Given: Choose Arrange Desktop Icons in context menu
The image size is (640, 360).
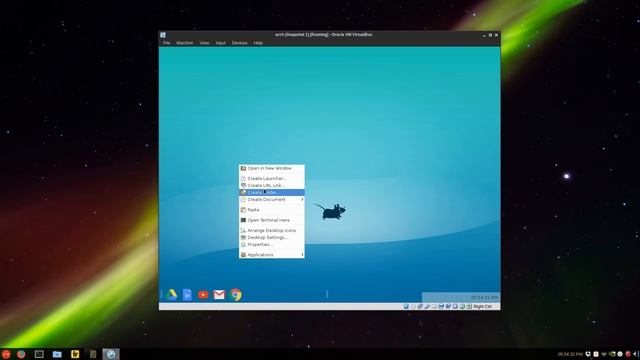Looking at the screenshot, I should [x=272, y=231].
